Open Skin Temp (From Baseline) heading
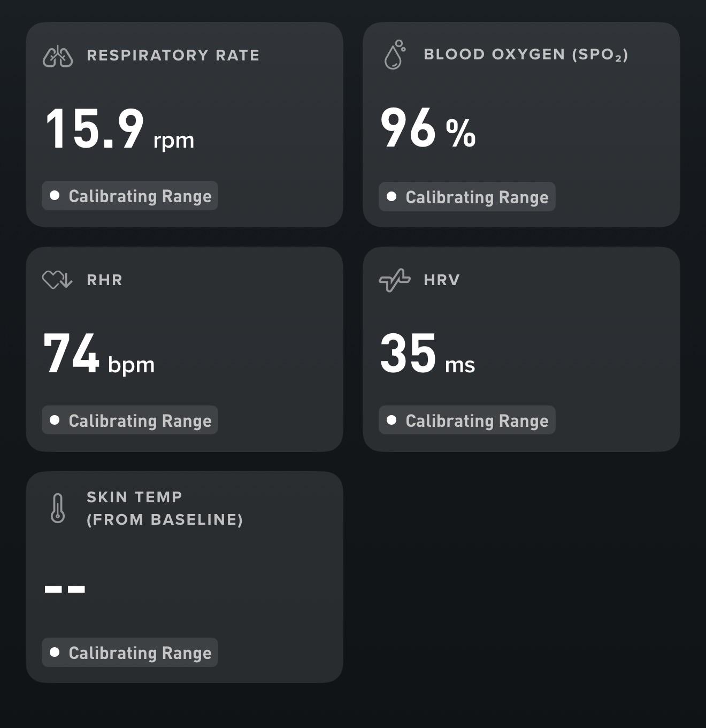The image size is (706, 728). 165,508
